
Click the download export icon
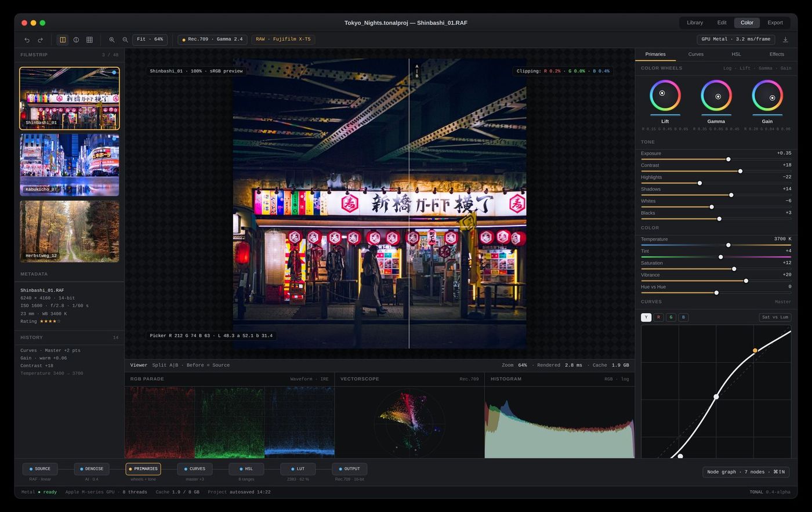pyautogui.click(x=785, y=39)
